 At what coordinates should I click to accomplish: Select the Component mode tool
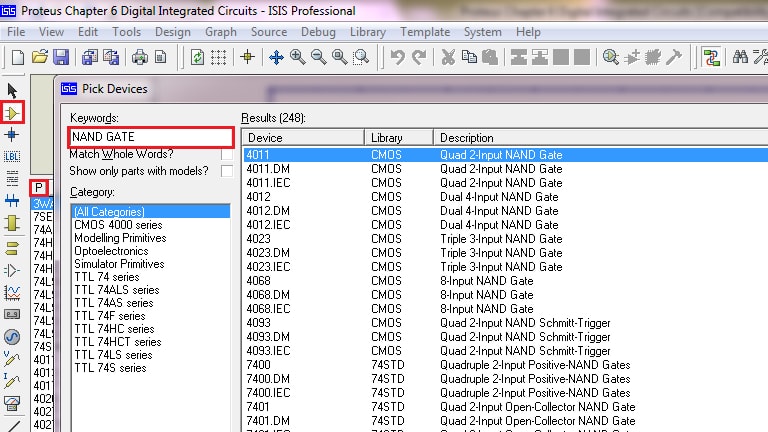[13, 113]
